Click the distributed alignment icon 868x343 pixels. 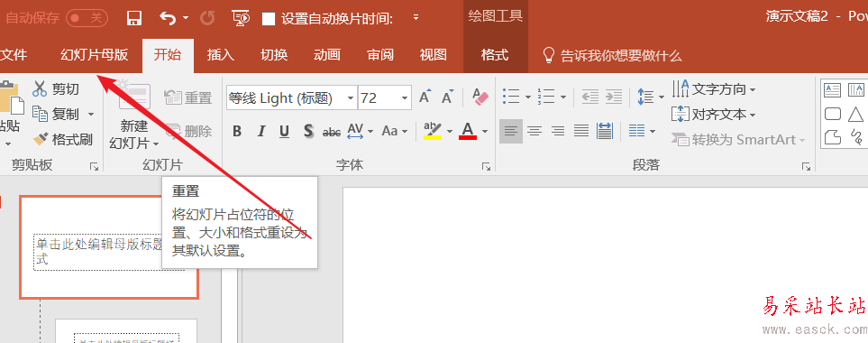[605, 131]
